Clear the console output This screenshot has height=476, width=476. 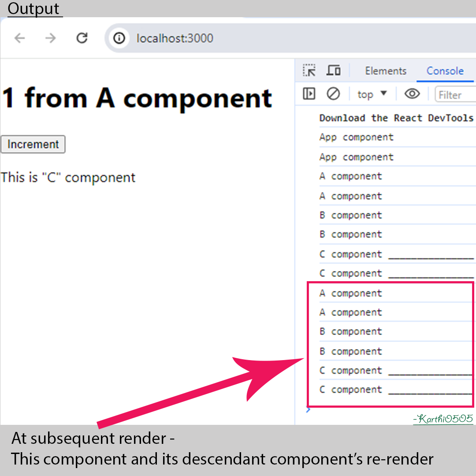coord(333,94)
